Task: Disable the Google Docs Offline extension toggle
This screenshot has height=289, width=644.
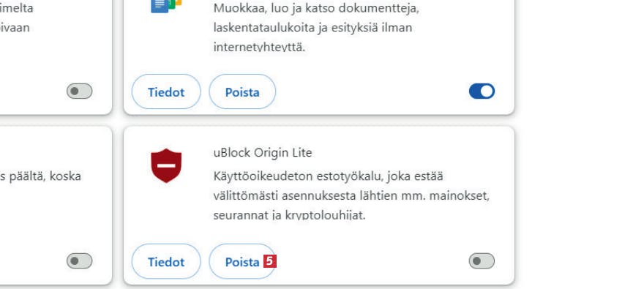Action: click(x=482, y=91)
